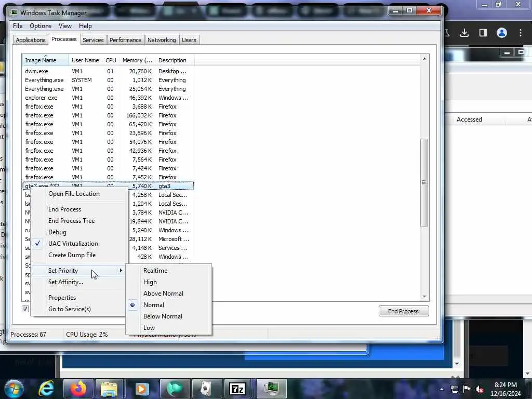This screenshot has height=399, width=532.
Task: Switch to the Users tab
Action: pyautogui.click(x=189, y=40)
